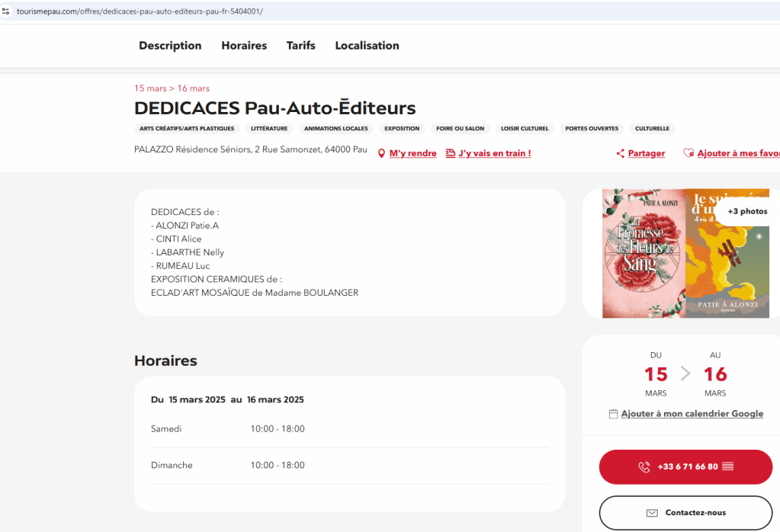
Task: Click the site info icon in address bar
Action: tap(6, 11)
